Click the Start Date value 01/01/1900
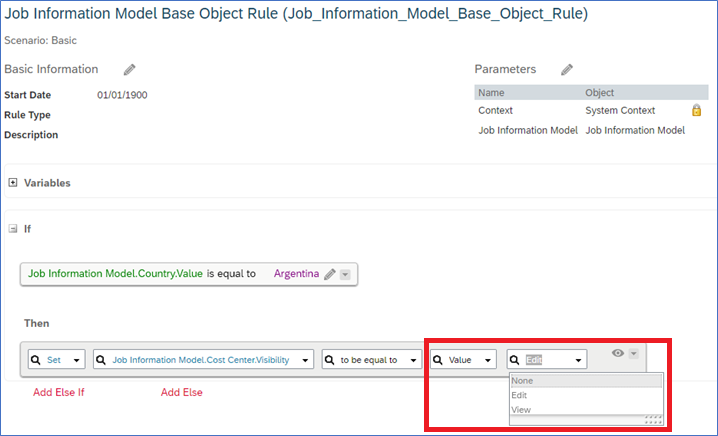The height and width of the screenshot is (436, 718). (x=122, y=95)
